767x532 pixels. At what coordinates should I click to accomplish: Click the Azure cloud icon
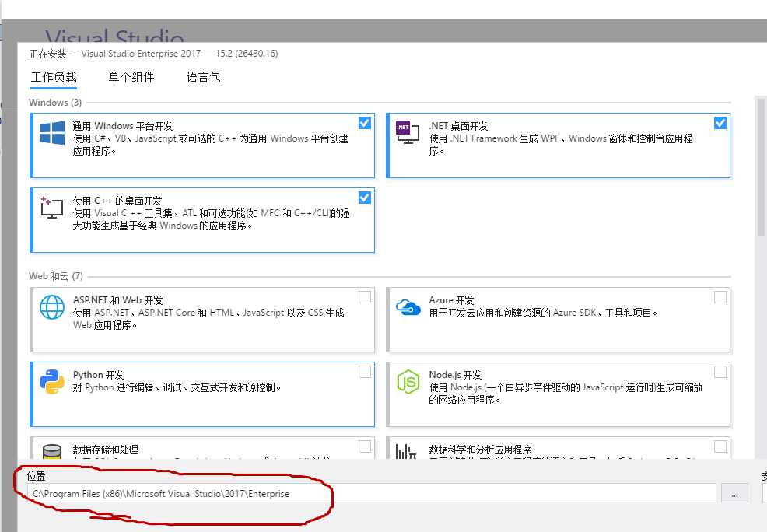408,307
